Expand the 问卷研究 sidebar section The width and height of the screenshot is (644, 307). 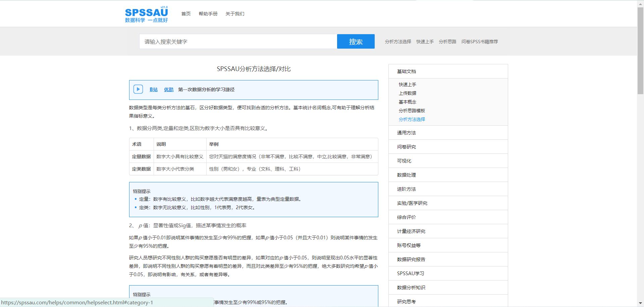pyautogui.click(x=406, y=146)
